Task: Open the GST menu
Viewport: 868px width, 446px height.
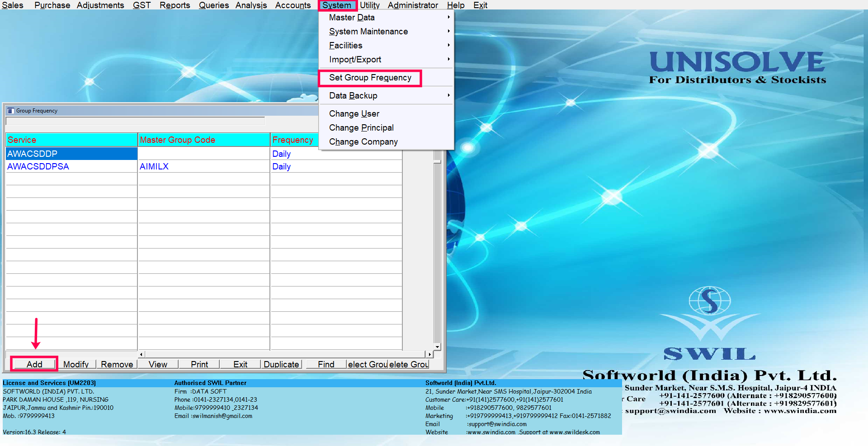Action: point(142,5)
